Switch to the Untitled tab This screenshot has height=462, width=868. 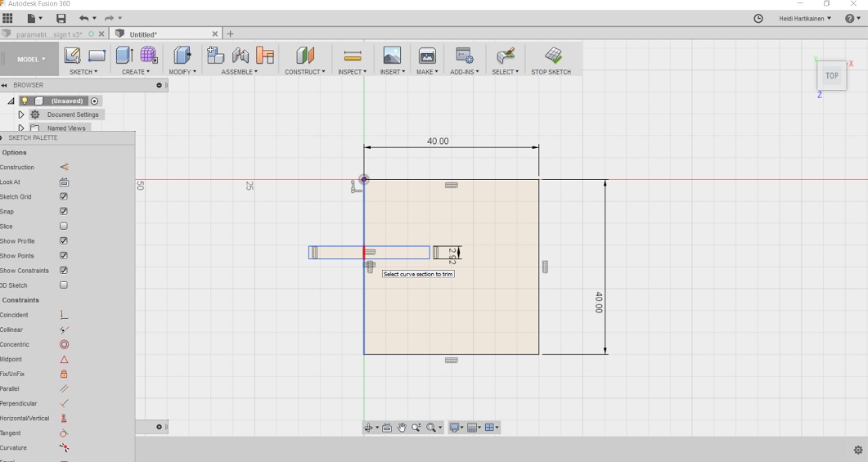point(143,34)
